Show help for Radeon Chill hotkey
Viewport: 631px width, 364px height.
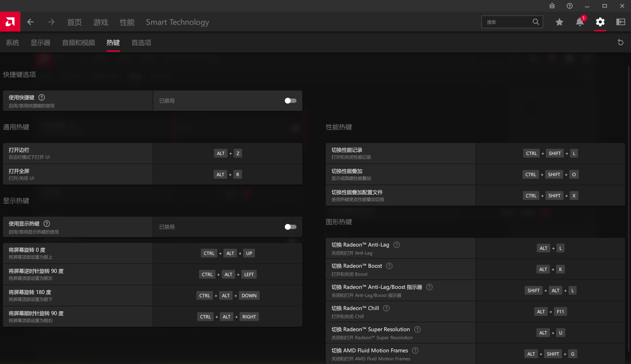pos(386,308)
